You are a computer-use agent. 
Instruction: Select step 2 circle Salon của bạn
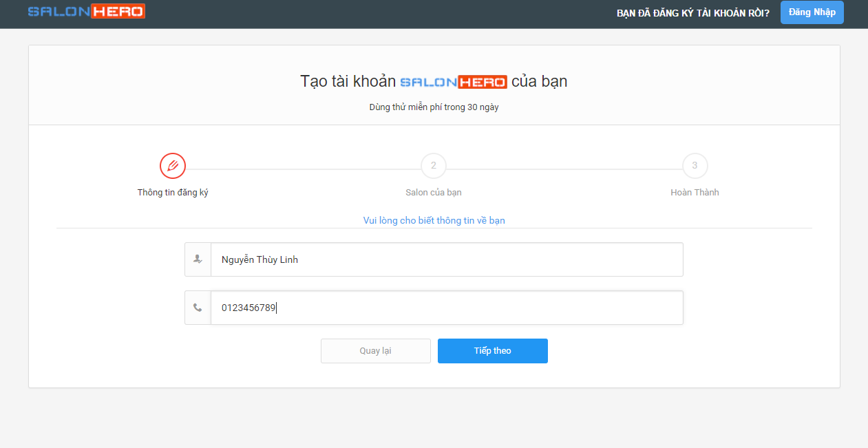click(x=434, y=166)
